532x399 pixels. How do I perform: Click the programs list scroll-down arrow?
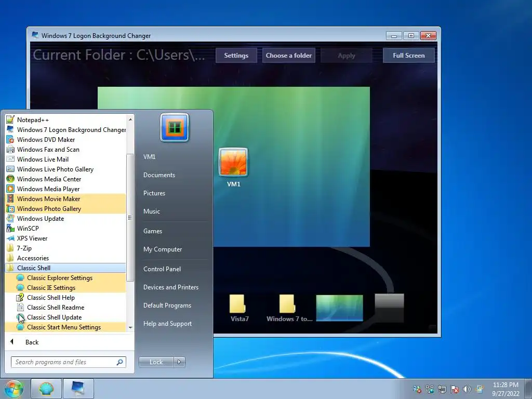[x=130, y=328]
